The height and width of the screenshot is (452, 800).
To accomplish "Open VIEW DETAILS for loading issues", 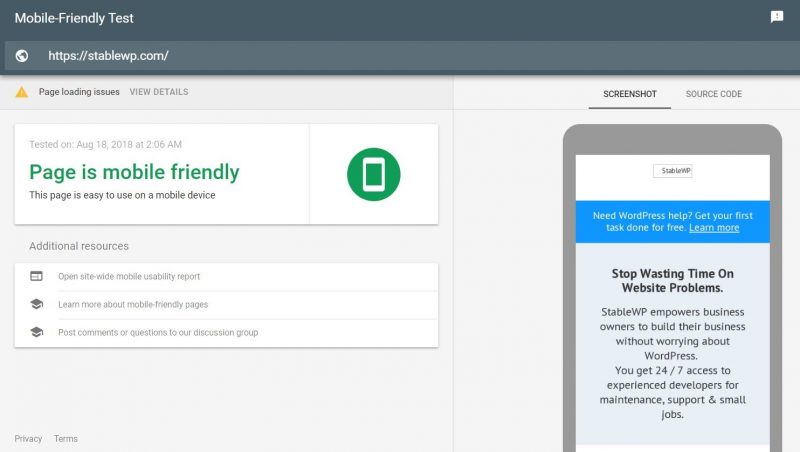I will pos(159,92).
